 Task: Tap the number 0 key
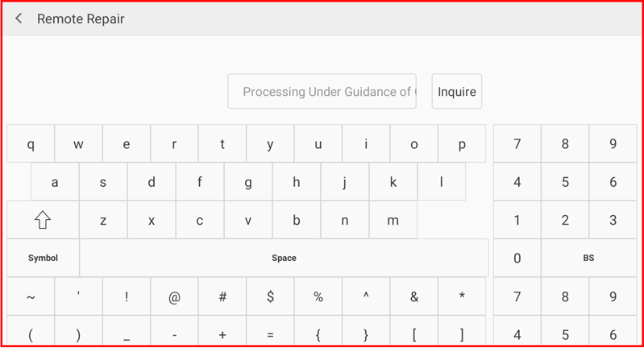(x=517, y=258)
